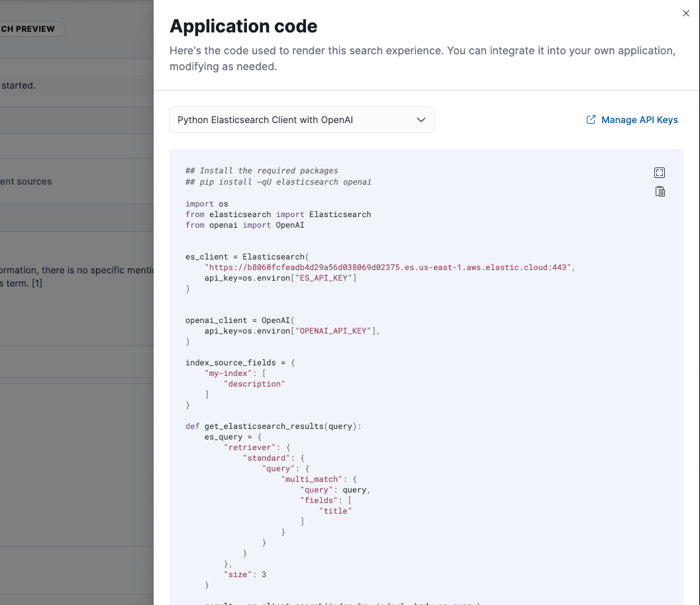Screen dimensions: 700x605
Task: Expand the code block to fullscreen
Action: 660,173
